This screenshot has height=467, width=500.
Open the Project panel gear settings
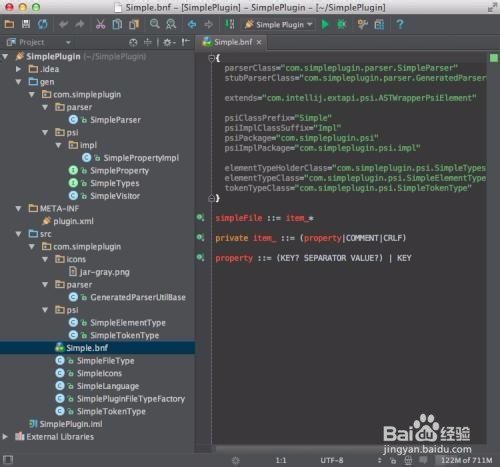point(169,42)
